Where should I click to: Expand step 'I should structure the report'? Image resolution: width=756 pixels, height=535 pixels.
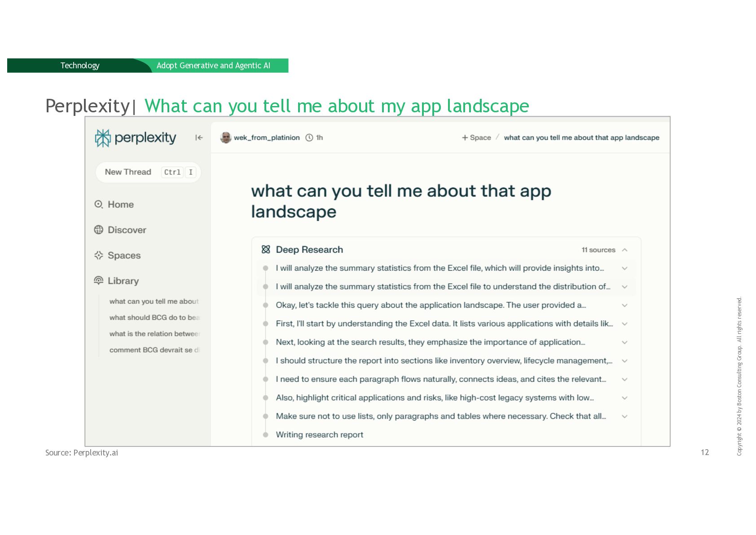624,361
